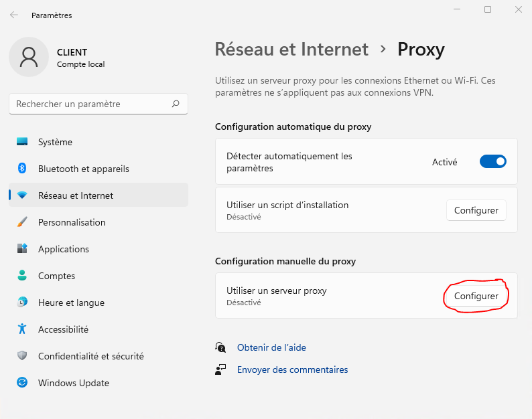532x419 pixels.
Task: Select Applications in the sidebar
Action: point(98,249)
